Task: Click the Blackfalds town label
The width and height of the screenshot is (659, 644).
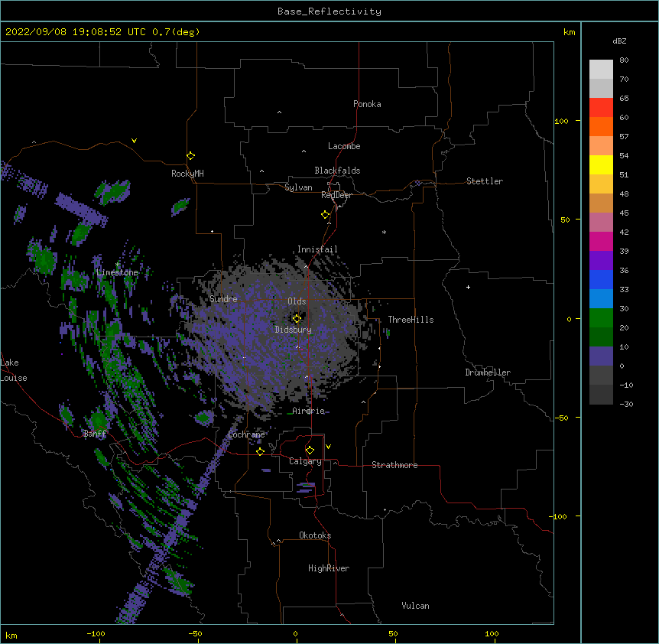Action: (x=337, y=171)
